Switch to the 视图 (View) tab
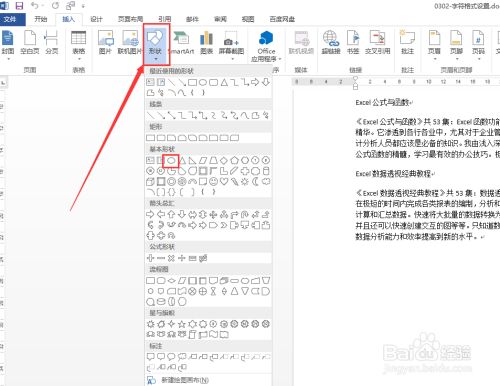This screenshot has width=500, height=386. click(x=248, y=19)
